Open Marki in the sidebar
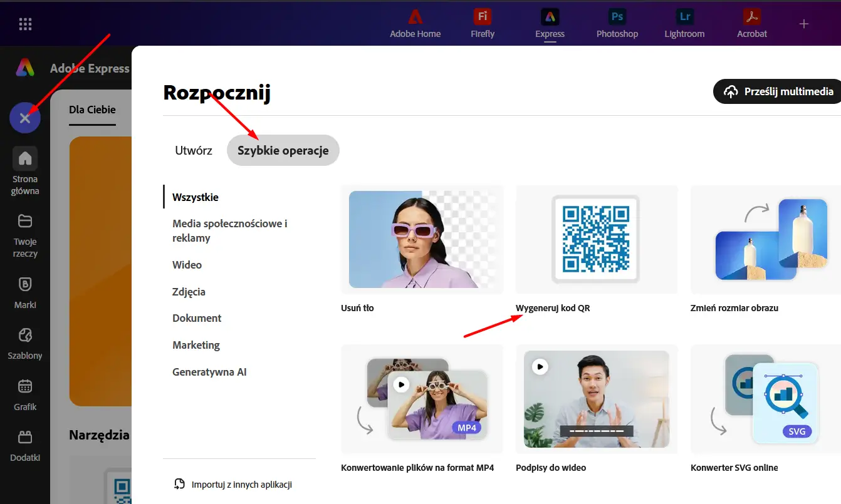Image resolution: width=841 pixels, height=504 pixels. [x=25, y=292]
